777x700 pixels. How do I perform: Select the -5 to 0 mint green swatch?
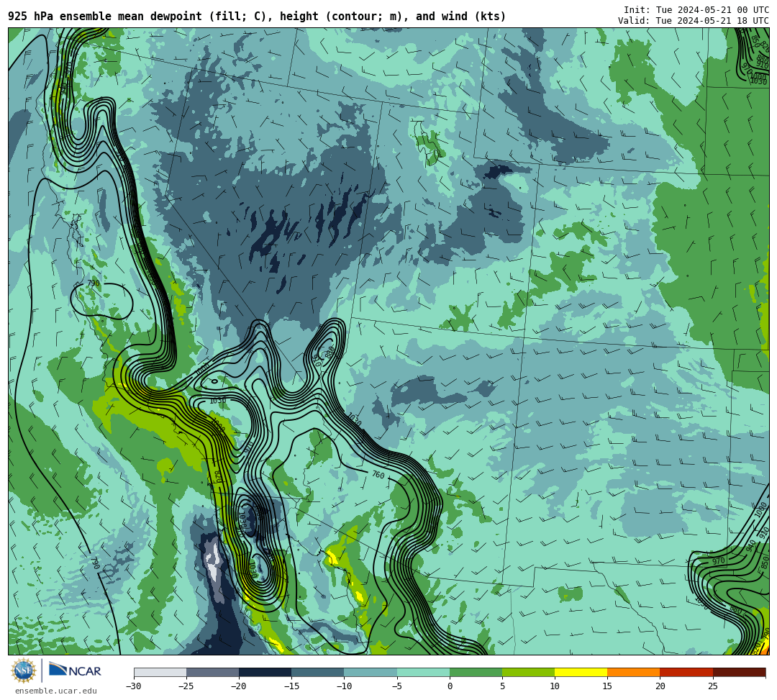[423, 672]
